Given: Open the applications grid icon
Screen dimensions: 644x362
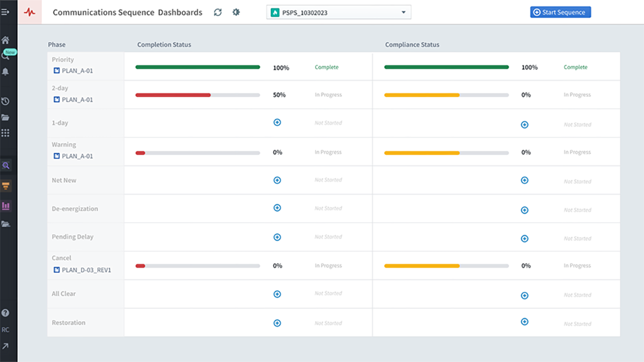Looking at the screenshot, I should 6,133.
